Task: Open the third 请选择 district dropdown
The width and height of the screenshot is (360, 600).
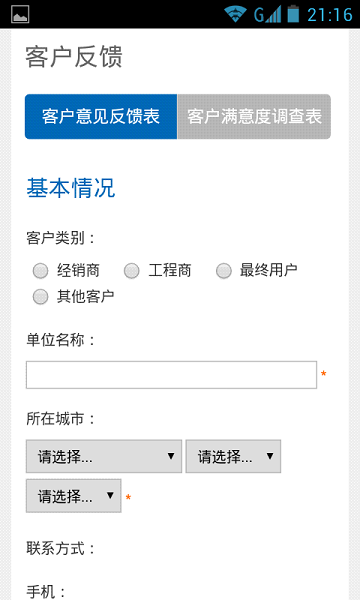Action: click(73, 496)
